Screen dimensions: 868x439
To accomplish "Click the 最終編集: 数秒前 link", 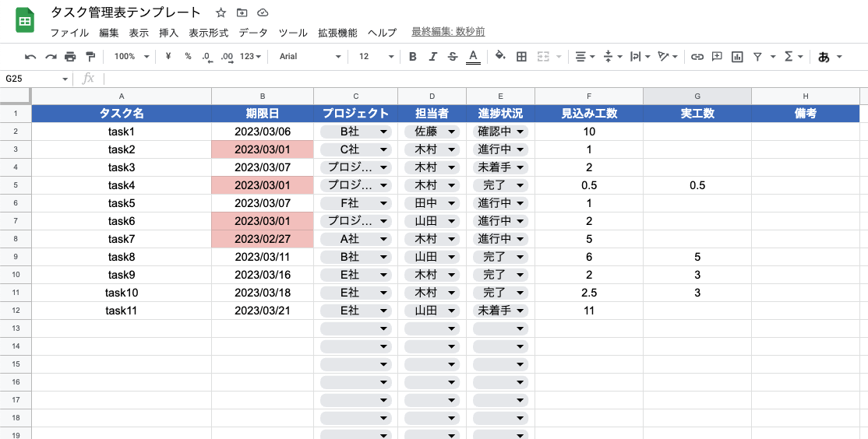I will tap(448, 32).
